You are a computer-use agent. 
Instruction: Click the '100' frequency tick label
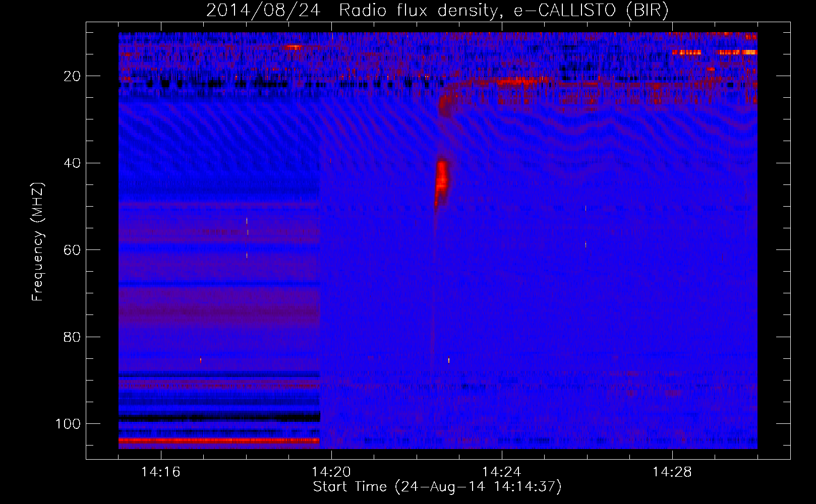click(68, 424)
